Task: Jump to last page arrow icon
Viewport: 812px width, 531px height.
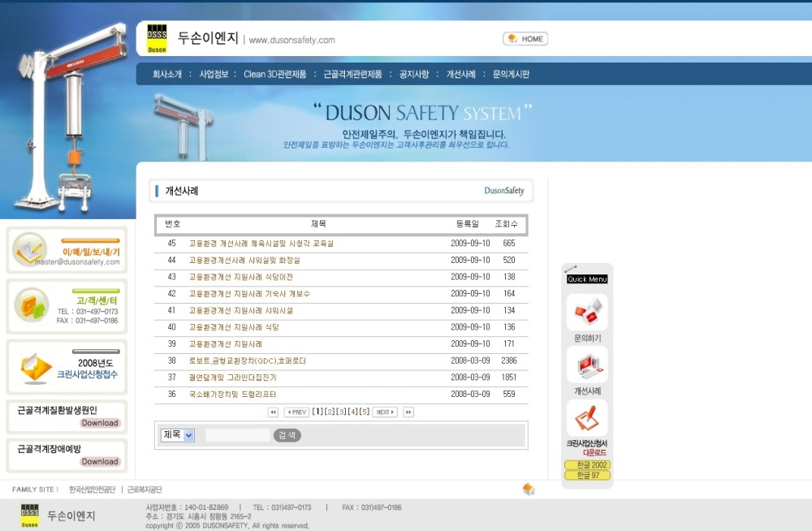Action: (408, 412)
